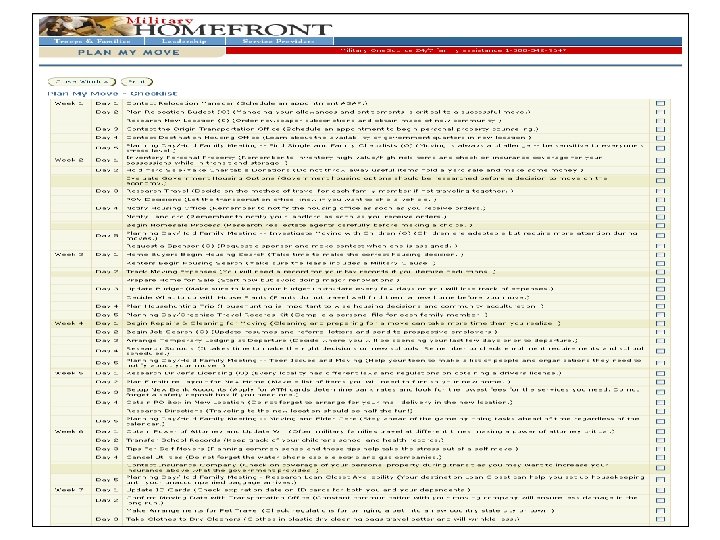Check the Research Directions checkbox
This screenshot has height=540, width=720.
pyautogui.click(x=660, y=411)
